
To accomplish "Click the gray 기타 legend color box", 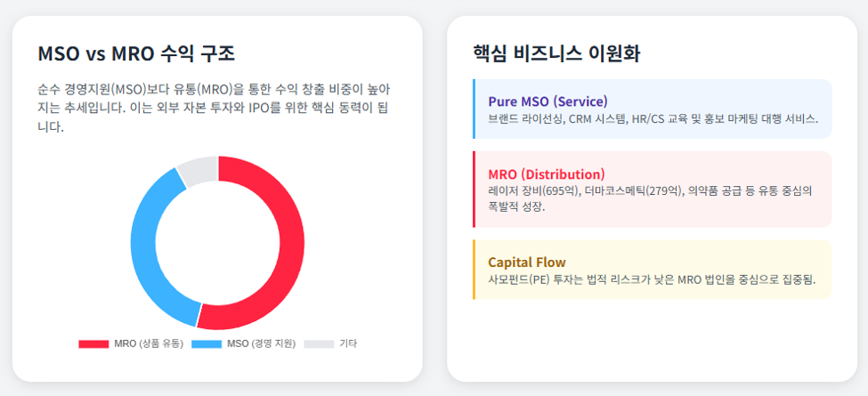I will click(x=319, y=344).
